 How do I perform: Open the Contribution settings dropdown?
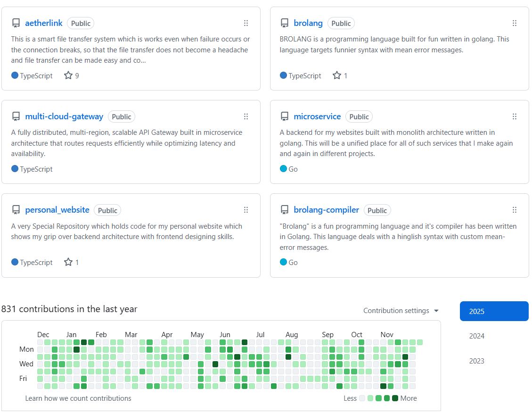tap(401, 311)
